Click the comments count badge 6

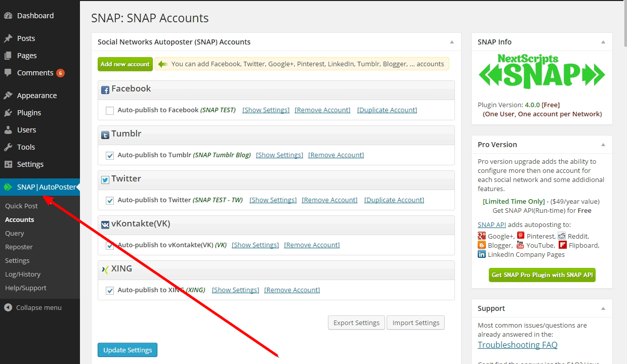coord(60,73)
